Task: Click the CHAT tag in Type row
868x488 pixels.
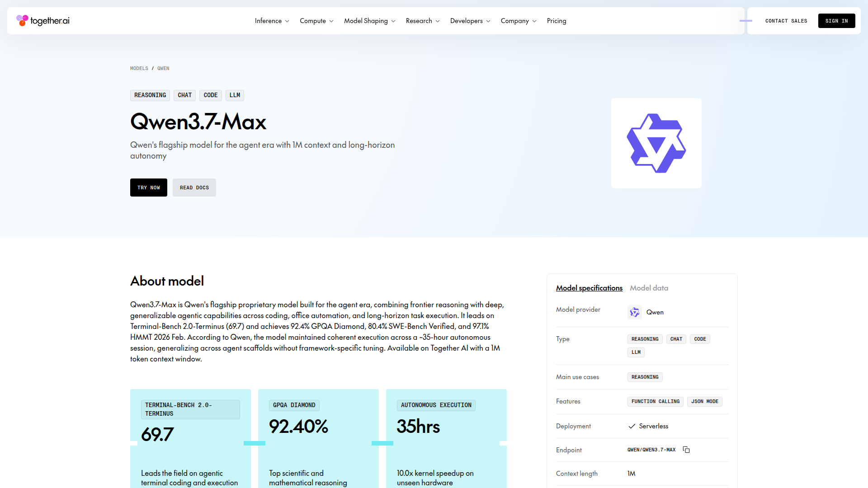Action: 676,339
